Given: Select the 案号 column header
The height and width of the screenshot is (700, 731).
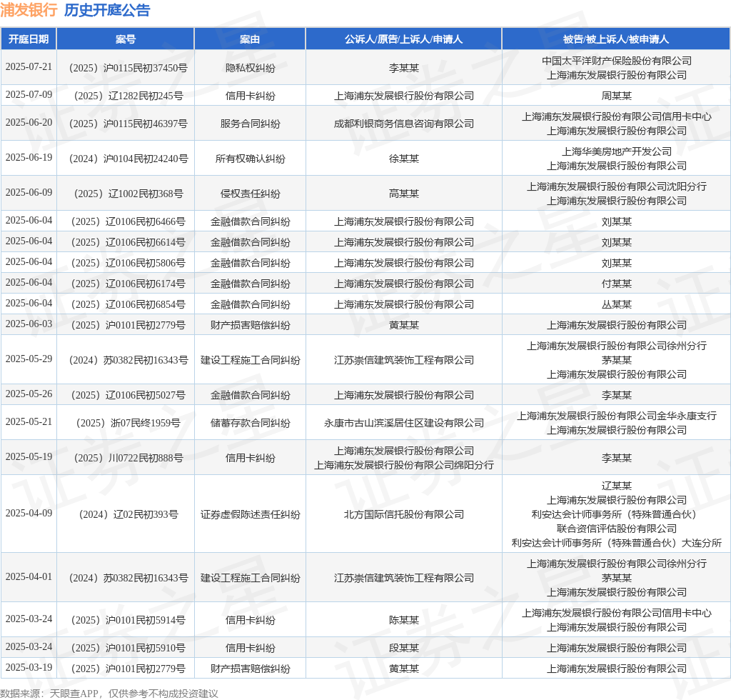Looking at the screenshot, I should click(x=126, y=39).
